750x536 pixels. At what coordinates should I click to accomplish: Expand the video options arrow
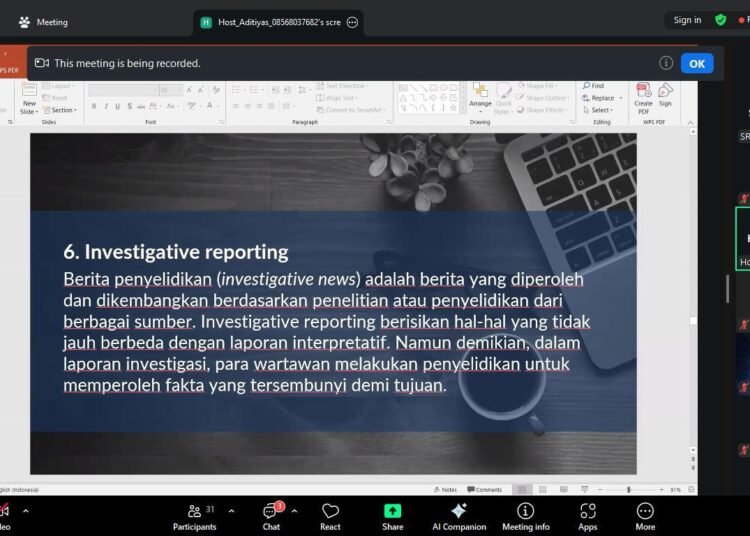point(25,510)
